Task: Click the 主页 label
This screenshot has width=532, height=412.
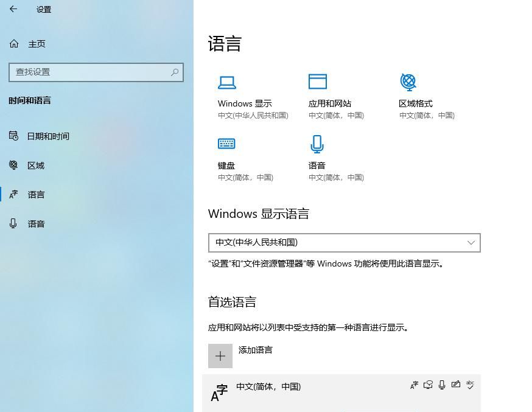Action: (37, 44)
